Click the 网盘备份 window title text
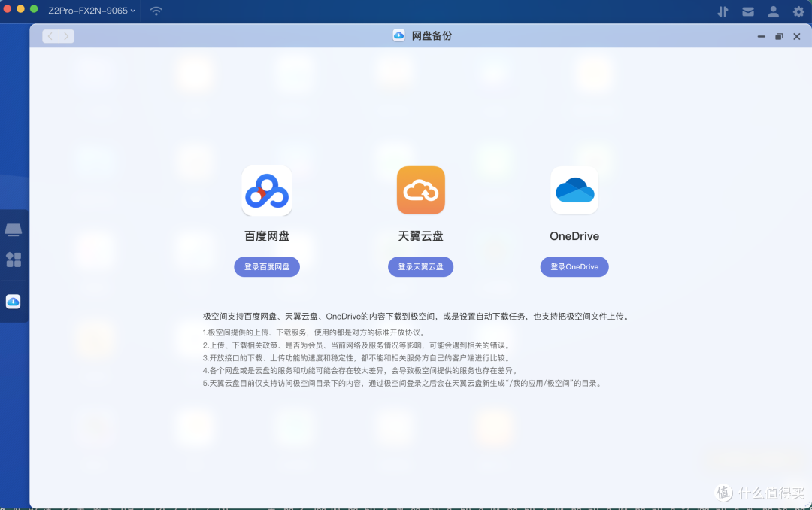Screen dimensions: 812x510 coord(432,36)
